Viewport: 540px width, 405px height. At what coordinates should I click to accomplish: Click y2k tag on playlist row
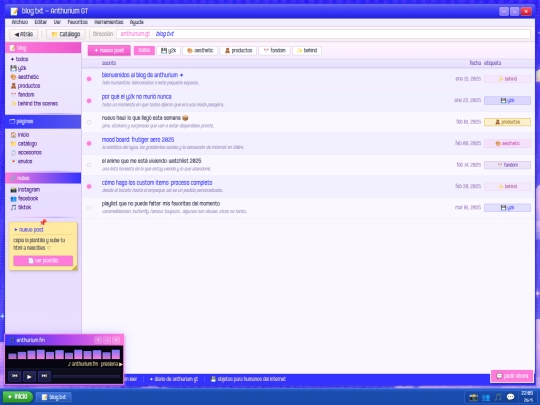[x=507, y=208]
